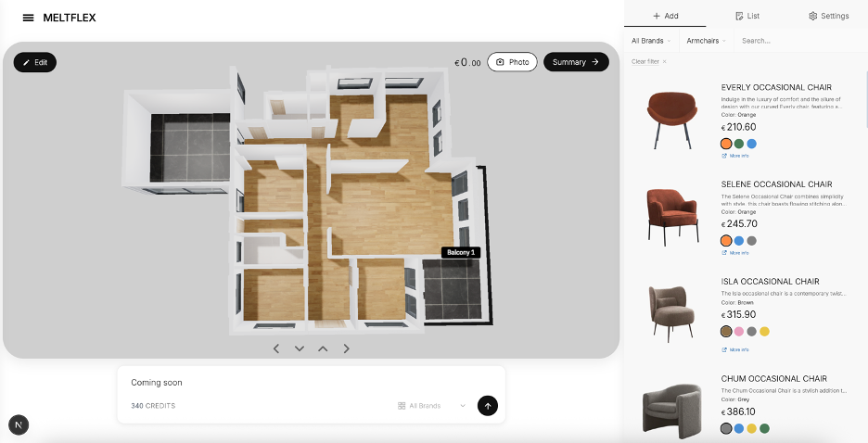
Task: Tilt view using up chevron arrow
Action: coord(323,348)
